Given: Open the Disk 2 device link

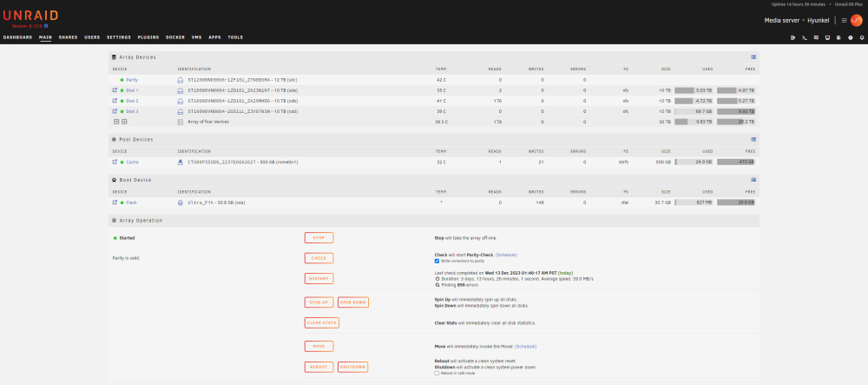Looking at the screenshot, I should (132, 101).
